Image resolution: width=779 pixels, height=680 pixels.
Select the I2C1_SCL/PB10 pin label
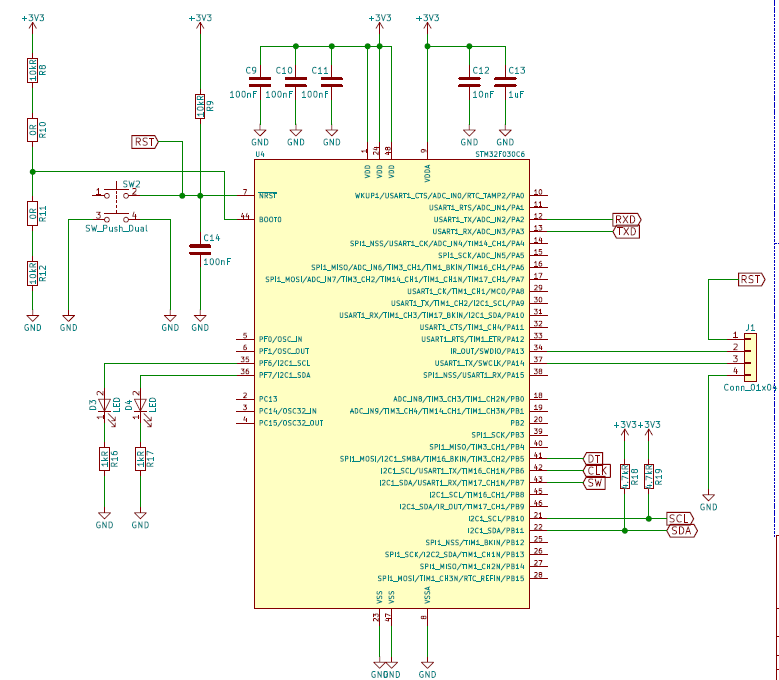pyautogui.click(x=496, y=519)
